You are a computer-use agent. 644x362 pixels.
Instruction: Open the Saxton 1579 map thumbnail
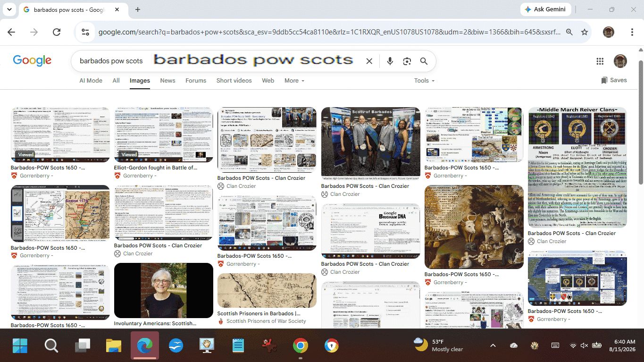click(60, 214)
